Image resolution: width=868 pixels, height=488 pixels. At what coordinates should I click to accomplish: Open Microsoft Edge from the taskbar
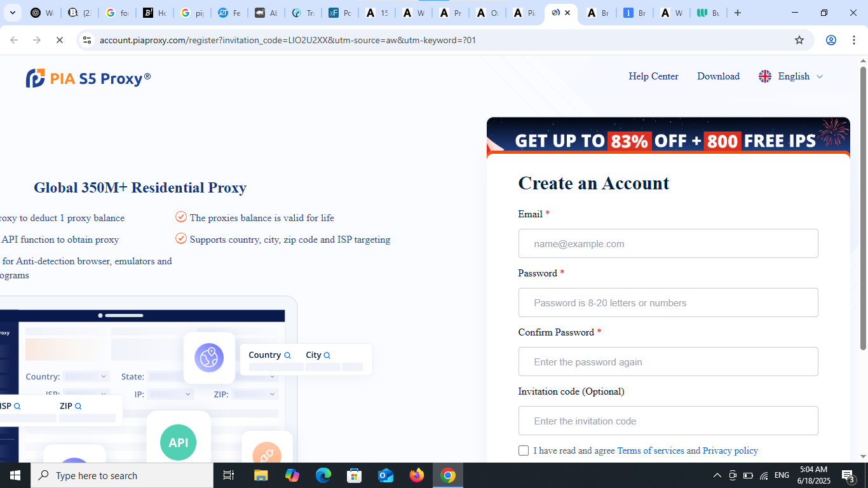(323, 475)
